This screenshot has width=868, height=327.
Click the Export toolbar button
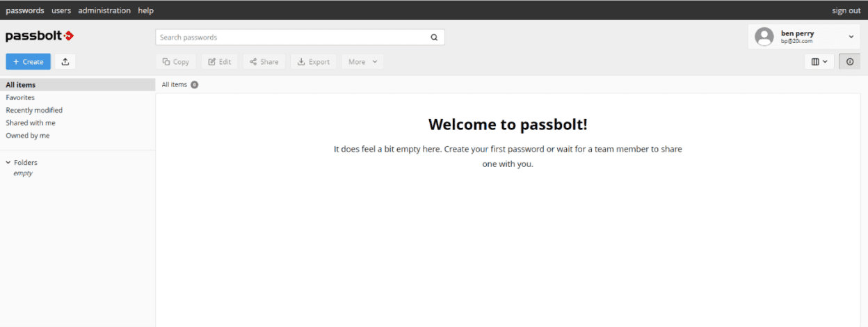pyautogui.click(x=314, y=62)
